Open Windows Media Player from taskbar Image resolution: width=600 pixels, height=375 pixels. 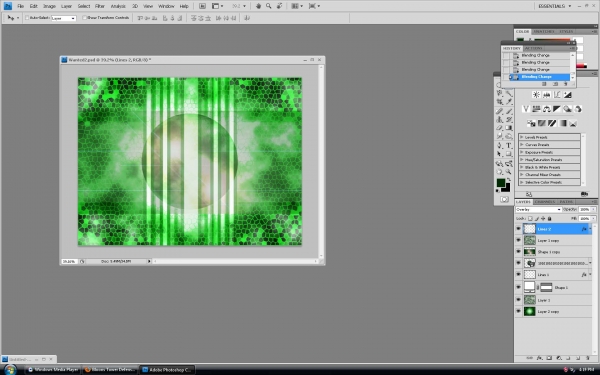[x=53, y=370]
